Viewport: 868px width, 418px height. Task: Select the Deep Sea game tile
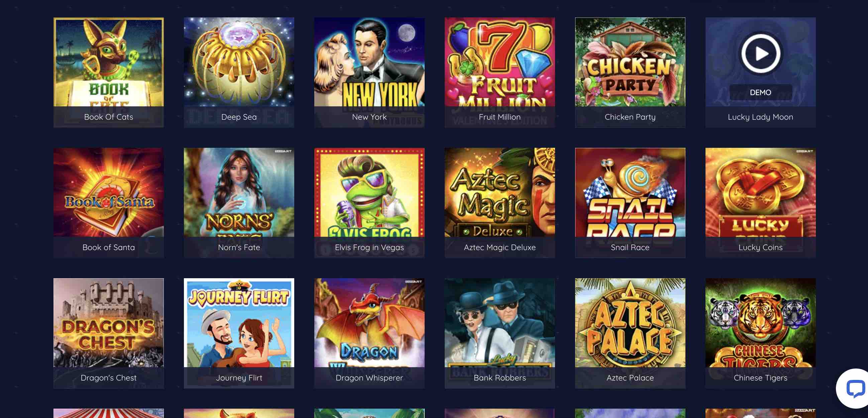click(239, 73)
